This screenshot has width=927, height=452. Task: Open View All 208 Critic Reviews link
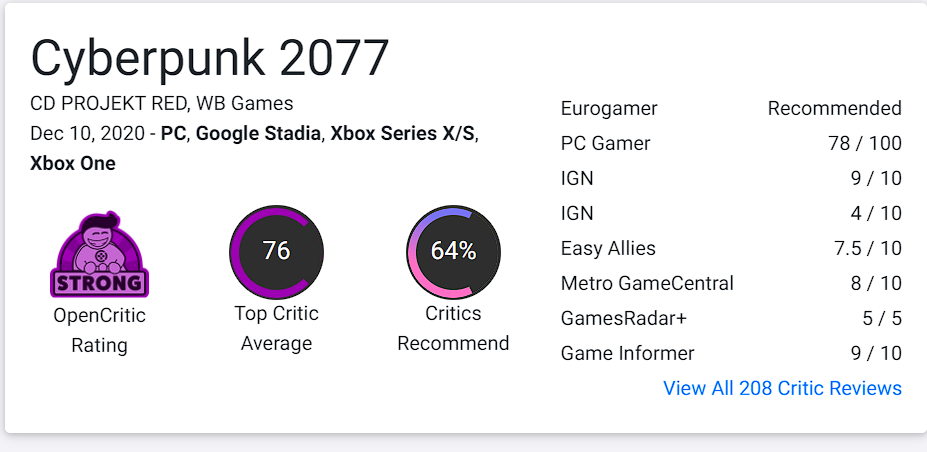[782, 388]
